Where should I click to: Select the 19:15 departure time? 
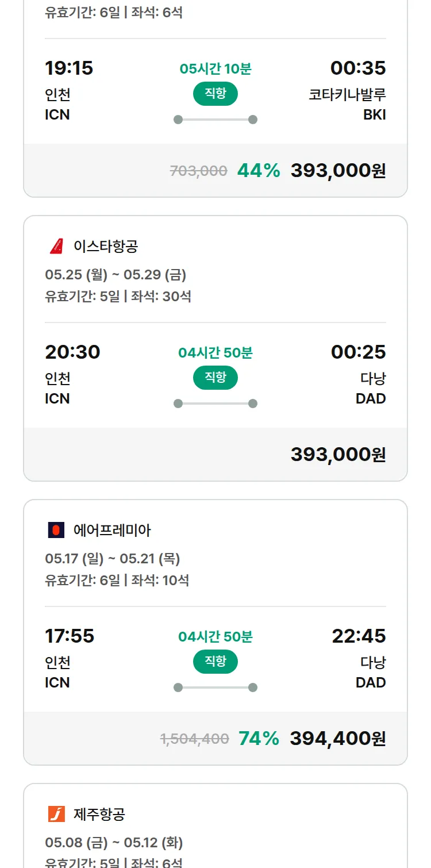coord(69,68)
